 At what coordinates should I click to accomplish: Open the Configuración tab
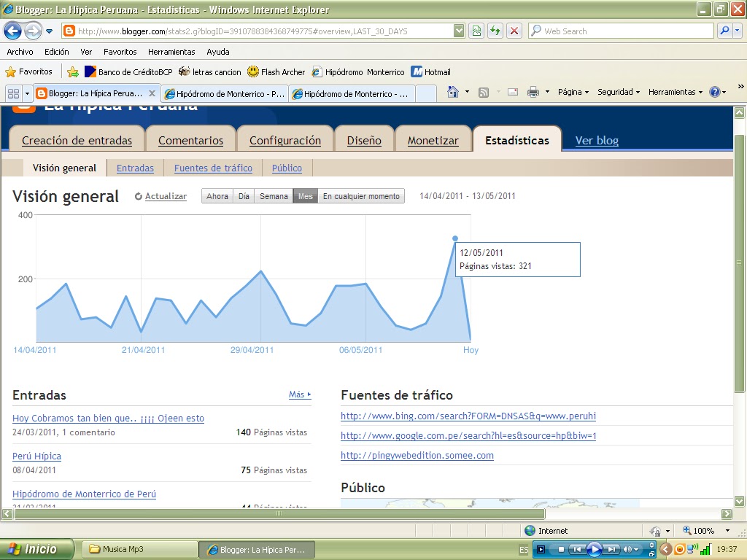pyautogui.click(x=285, y=141)
